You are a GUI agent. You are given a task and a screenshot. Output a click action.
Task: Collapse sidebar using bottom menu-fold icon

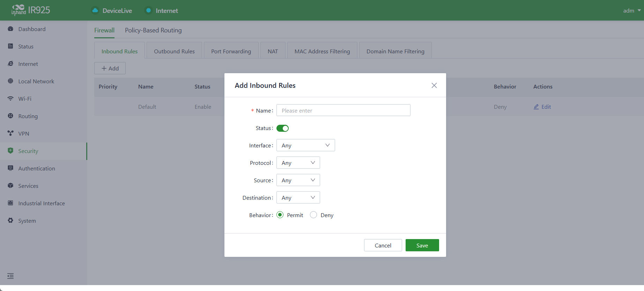[x=10, y=276]
